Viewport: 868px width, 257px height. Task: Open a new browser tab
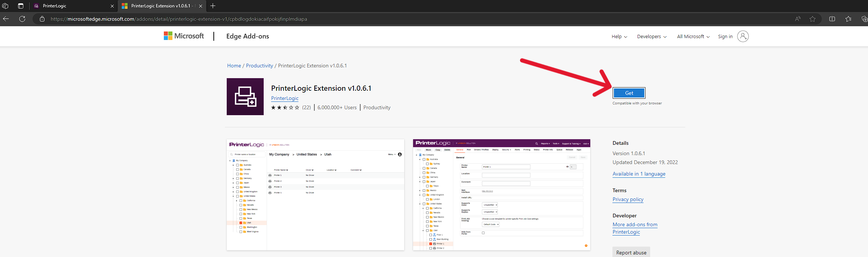pos(213,6)
